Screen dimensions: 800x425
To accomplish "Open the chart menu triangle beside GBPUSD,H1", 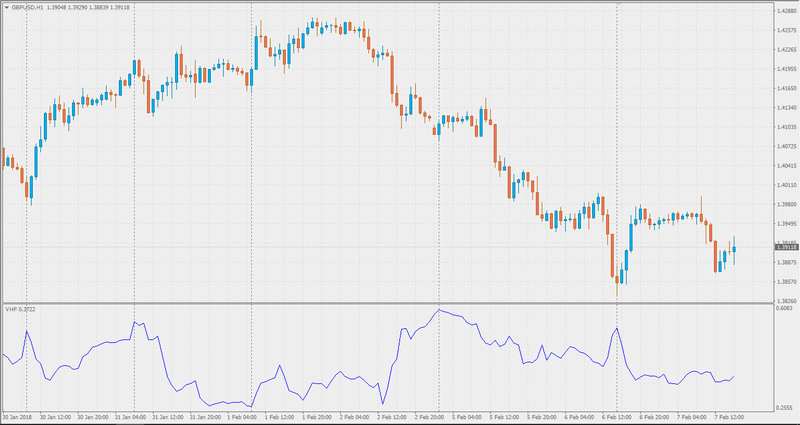I will tap(7, 9).
